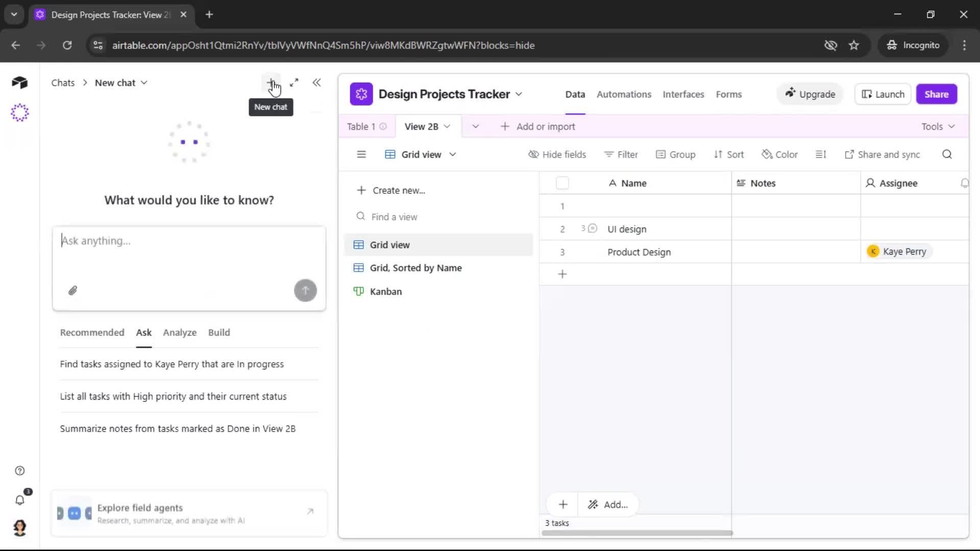980x551 pixels.
Task: Reload the page
Action: coord(67,45)
